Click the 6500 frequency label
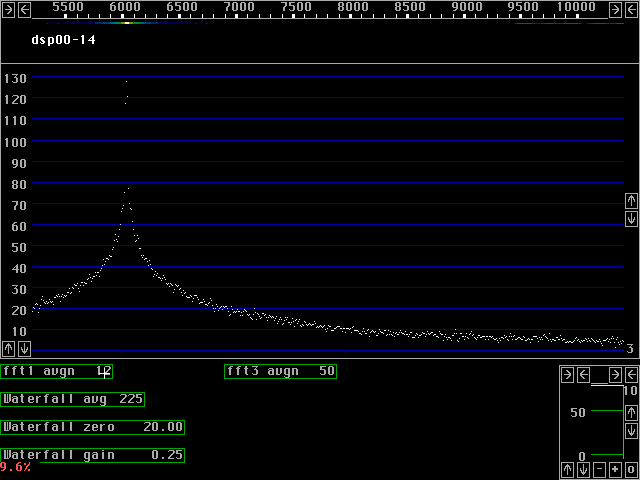The image size is (640, 480). pyautogui.click(x=182, y=7)
